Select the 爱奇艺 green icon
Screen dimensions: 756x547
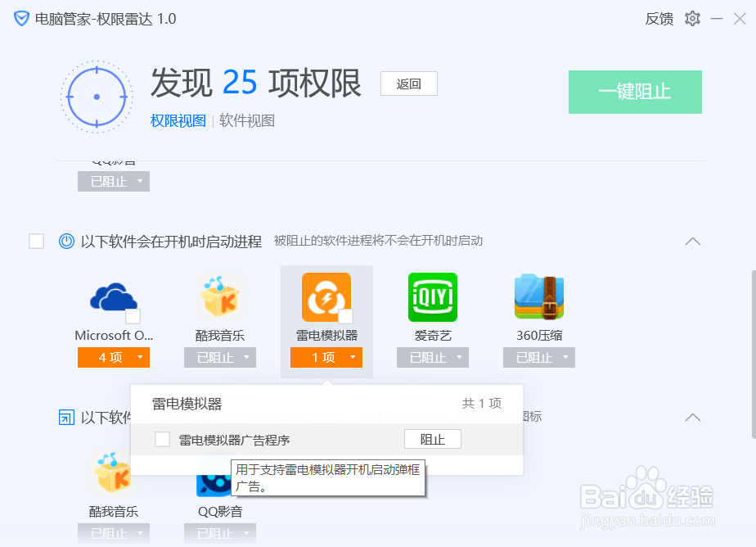pyautogui.click(x=433, y=297)
